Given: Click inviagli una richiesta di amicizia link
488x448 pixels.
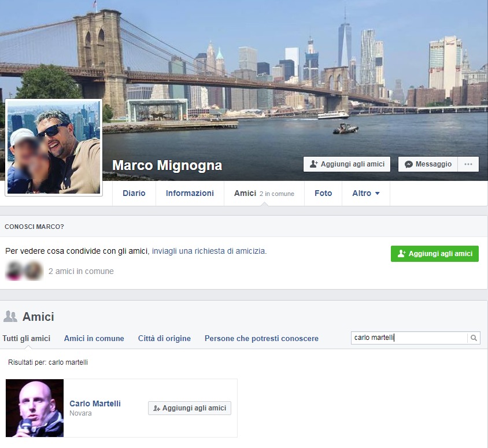Looking at the screenshot, I should pyautogui.click(x=209, y=251).
